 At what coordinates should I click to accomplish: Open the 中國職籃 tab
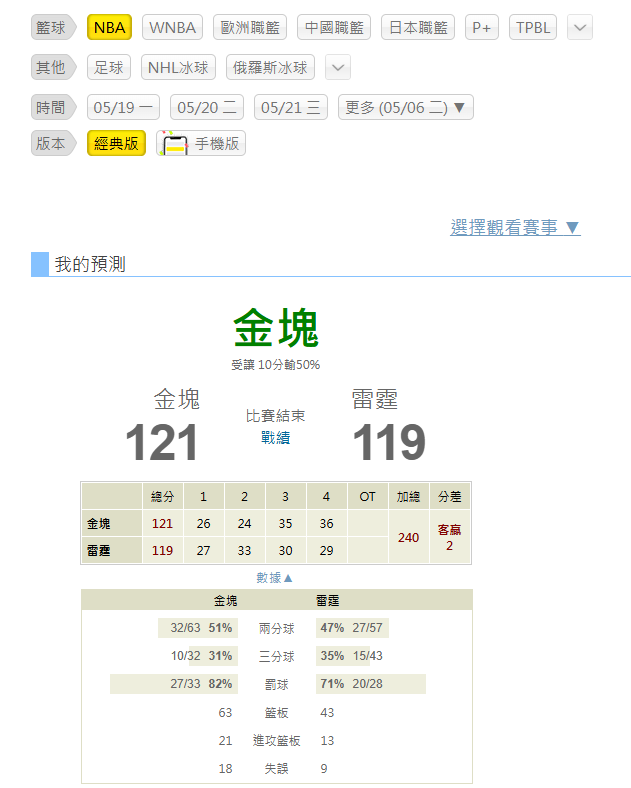coord(334,27)
